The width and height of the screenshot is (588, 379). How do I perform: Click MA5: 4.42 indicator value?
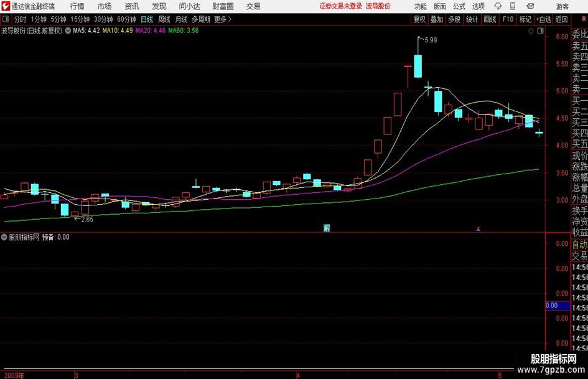pos(86,30)
